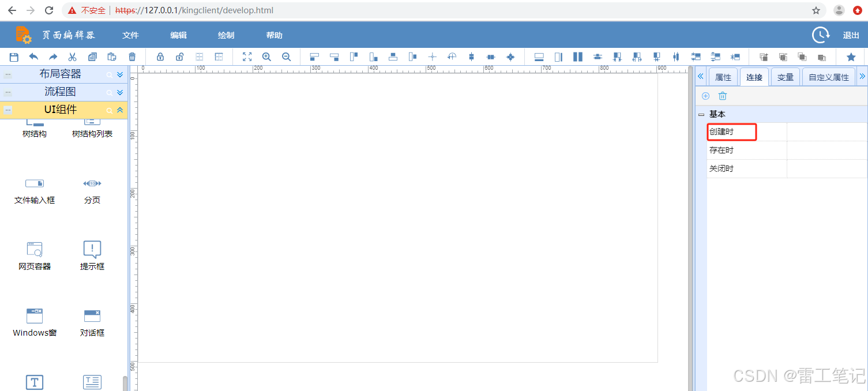
Task: Select the 树结构列表 component
Action: (92, 129)
